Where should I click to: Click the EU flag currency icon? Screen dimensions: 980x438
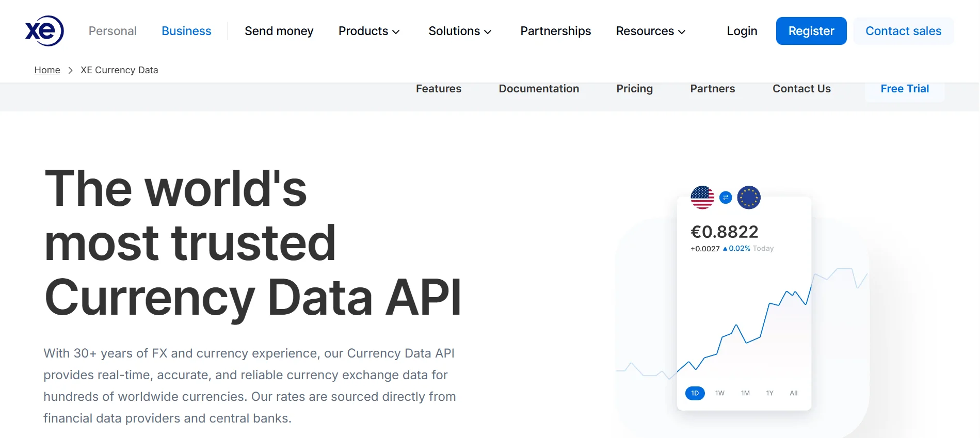tap(748, 197)
